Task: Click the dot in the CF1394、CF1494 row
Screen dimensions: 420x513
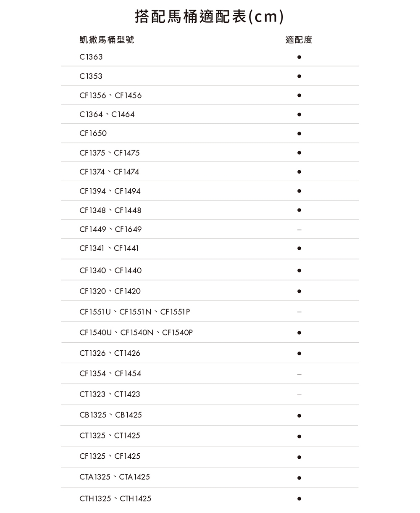Action: [x=299, y=191]
